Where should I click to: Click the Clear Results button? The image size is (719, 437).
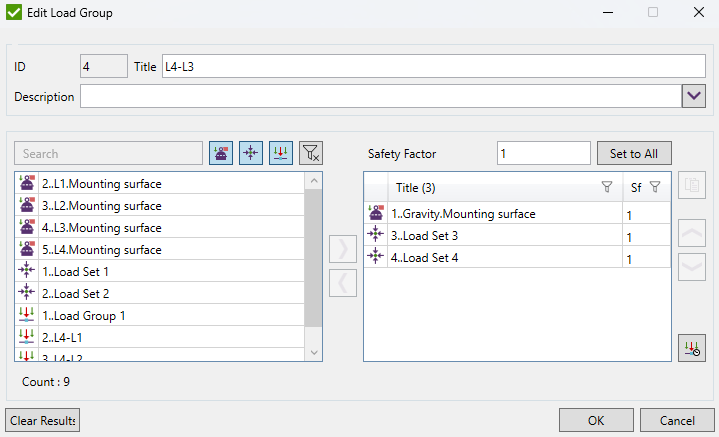click(x=42, y=420)
